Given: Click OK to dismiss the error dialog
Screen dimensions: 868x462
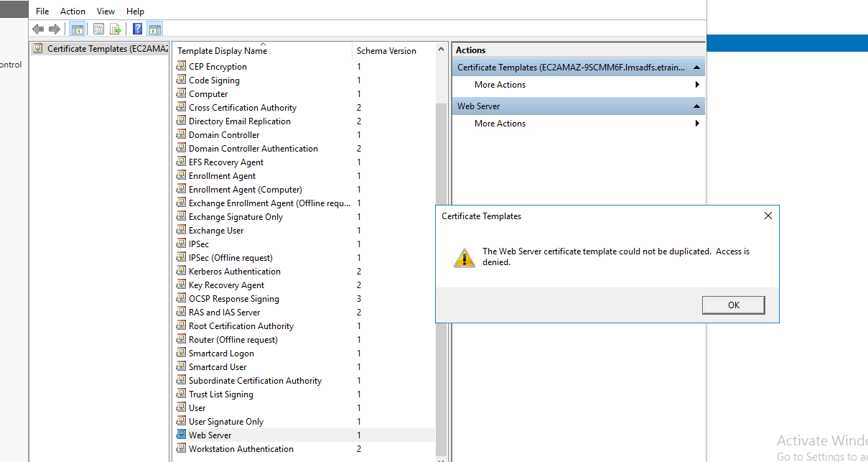Looking at the screenshot, I should click(733, 305).
